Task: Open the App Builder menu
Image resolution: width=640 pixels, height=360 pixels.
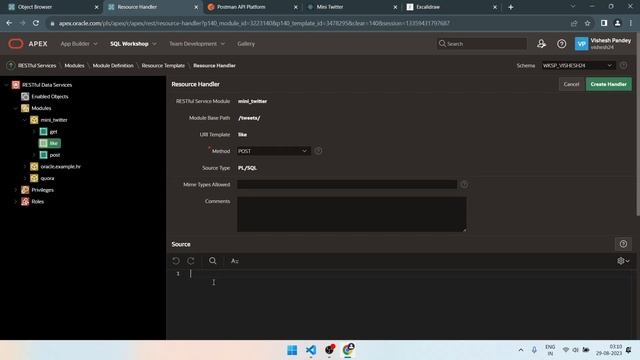Action: 79,44
